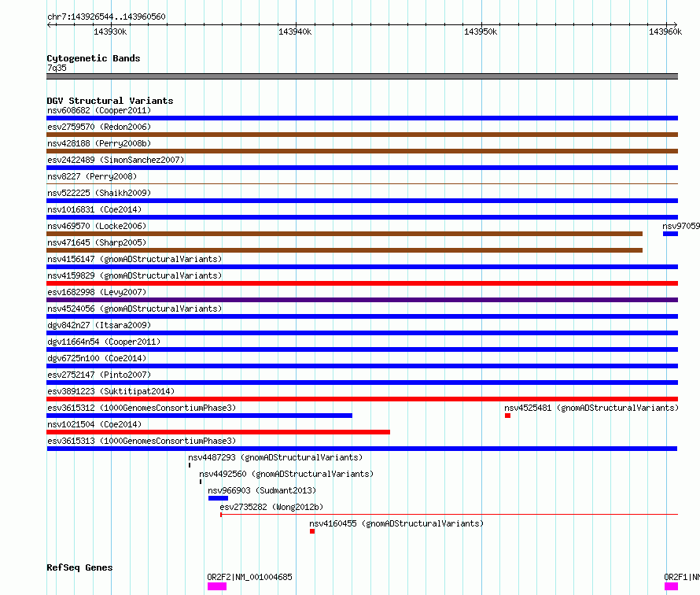The width and height of the screenshot is (700, 595).
Task: Click nsv1021504 (Coe2014) label
Action: pos(94,424)
